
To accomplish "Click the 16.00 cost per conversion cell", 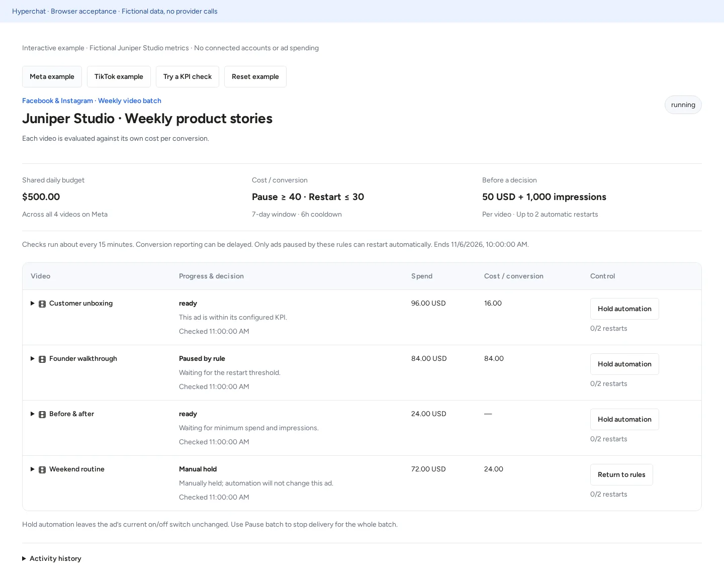I will coord(493,303).
